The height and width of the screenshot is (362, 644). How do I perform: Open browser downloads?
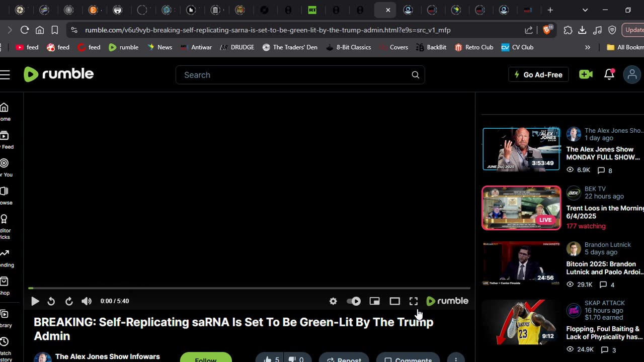pyautogui.click(x=582, y=30)
